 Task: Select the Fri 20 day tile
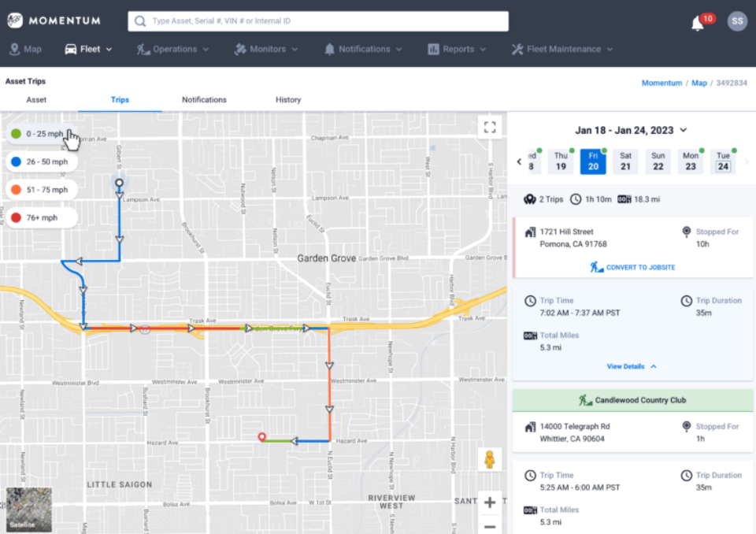593,161
